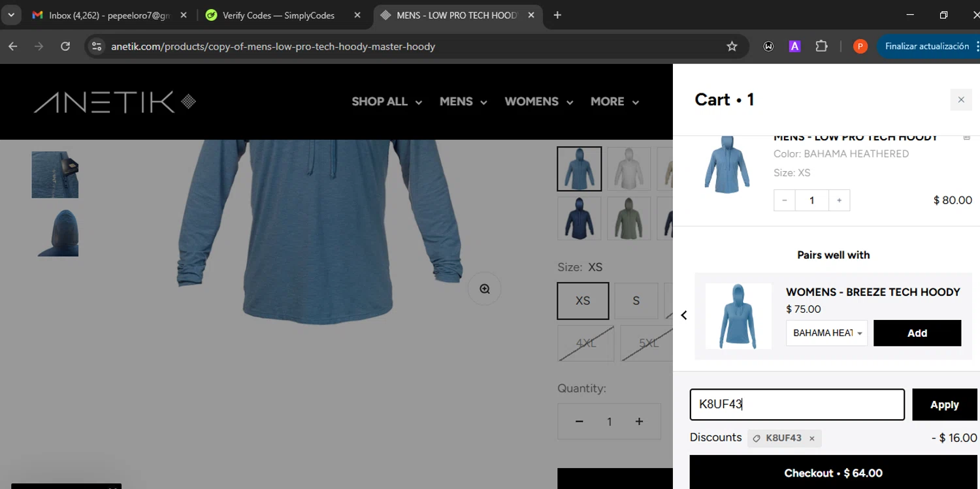Zoom the product image with magnifier icon
The width and height of the screenshot is (980, 489).
pyautogui.click(x=485, y=289)
